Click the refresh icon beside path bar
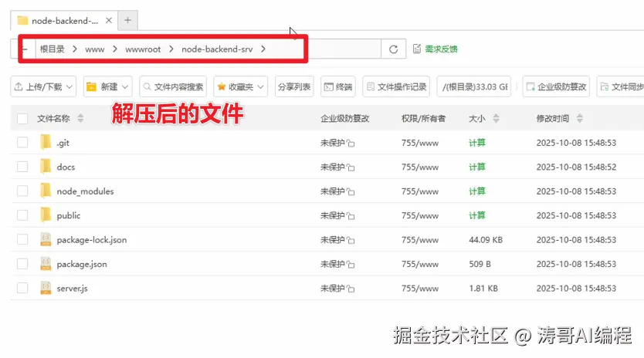The width and height of the screenshot is (644, 358). (x=393, y=49)
